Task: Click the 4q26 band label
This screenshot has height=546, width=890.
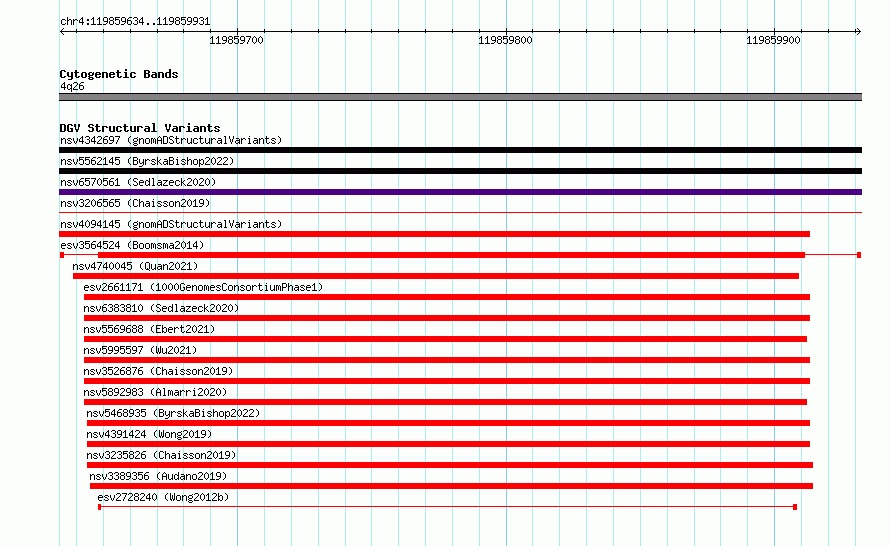Action: click(x=72, y=86)
